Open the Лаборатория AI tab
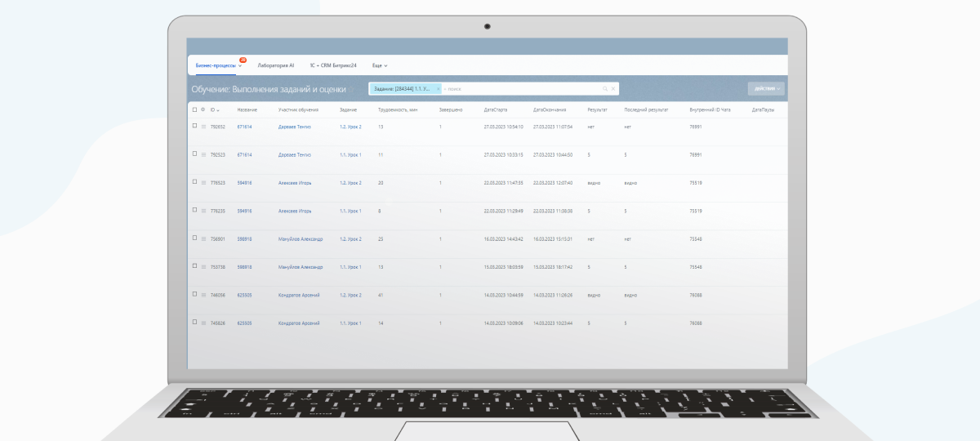 coord(276,65)
